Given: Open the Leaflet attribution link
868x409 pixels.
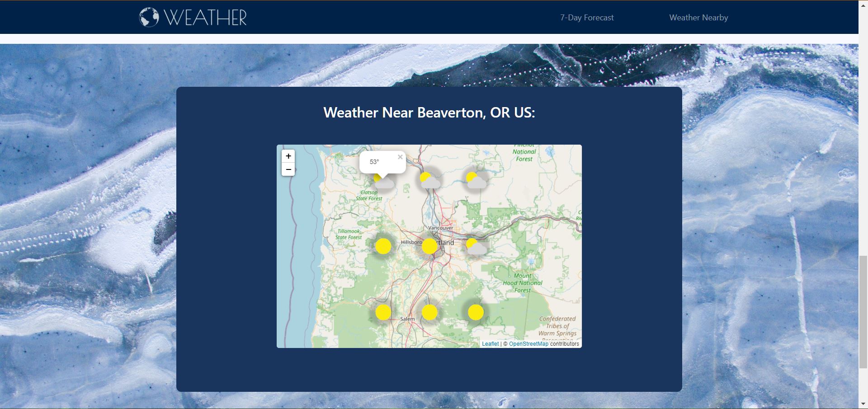Looking at the screenshot, I should pyautogui.click(x=490, y=344).
